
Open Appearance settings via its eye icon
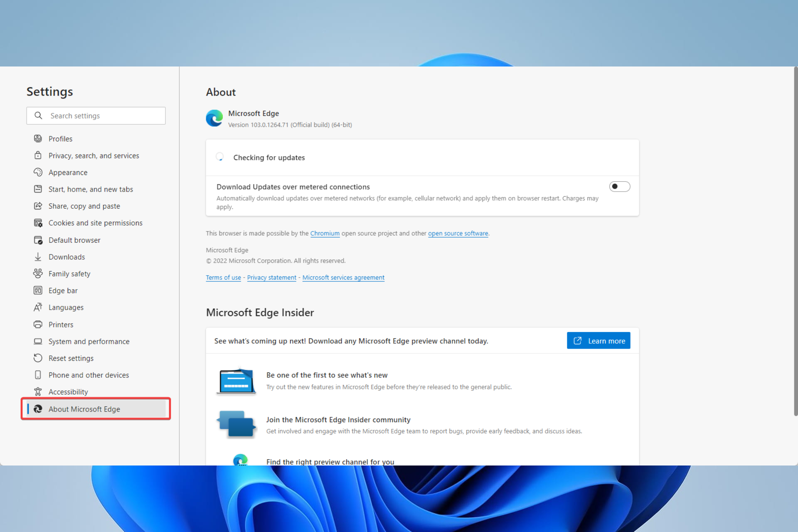coord(38,172)
